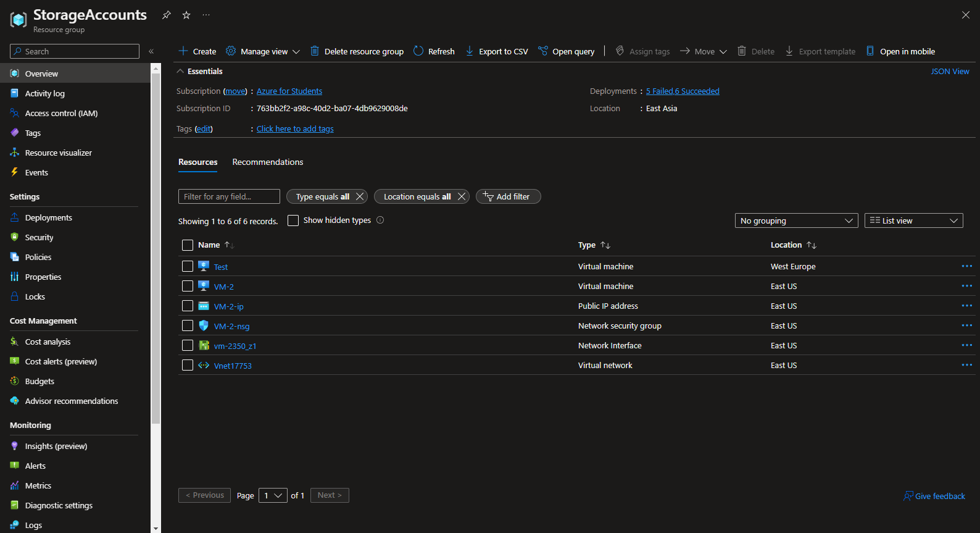Click Add filter button
The image size is (980, 533).
[x=508, y=196]
